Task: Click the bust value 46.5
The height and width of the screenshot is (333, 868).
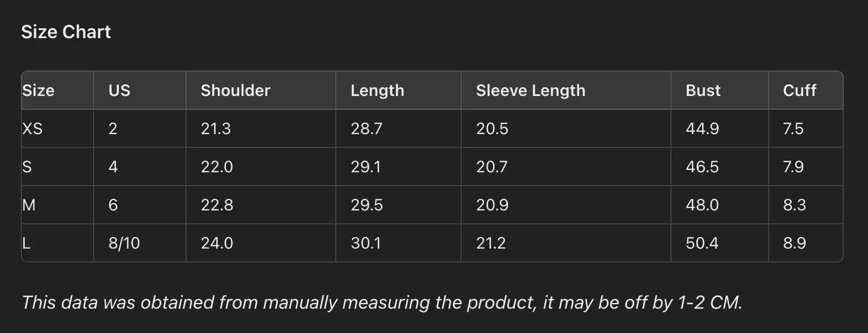Action: 702,166
